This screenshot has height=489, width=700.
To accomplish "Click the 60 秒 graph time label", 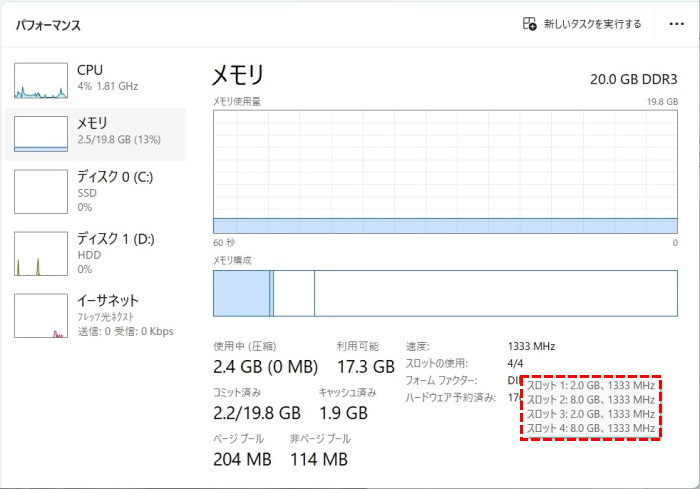I will pyautogui.click(x=224, y=242).
